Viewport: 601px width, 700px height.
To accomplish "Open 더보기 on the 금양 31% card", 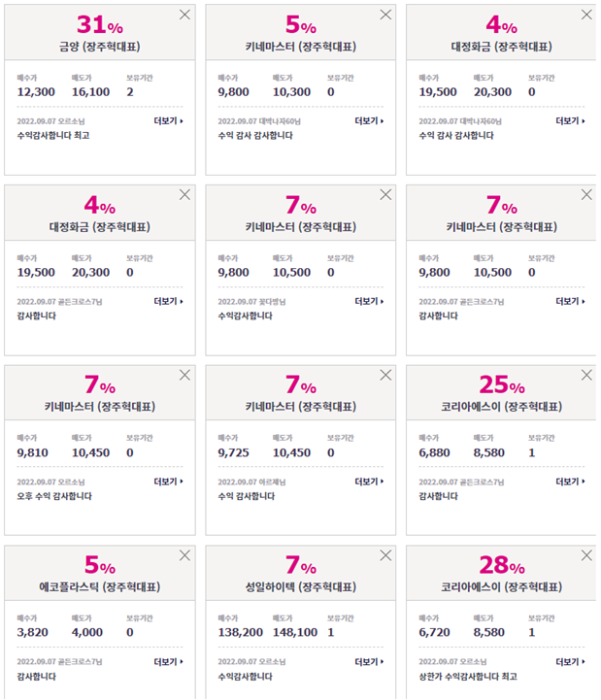I will coord(168,121).
